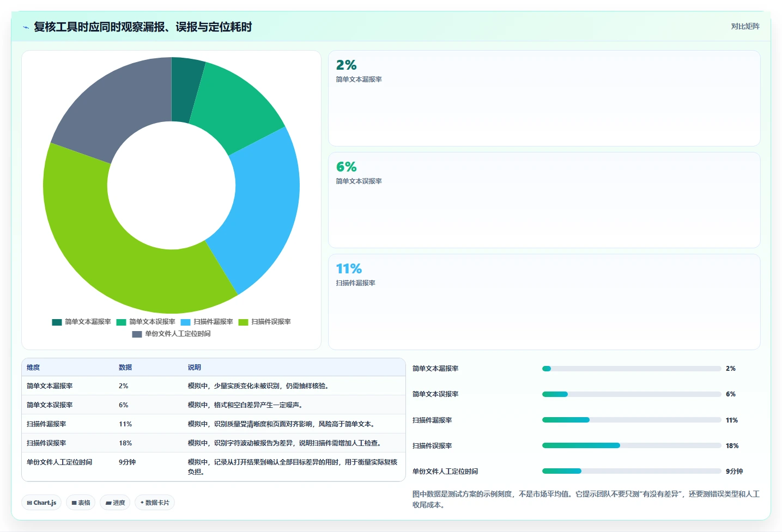Click the 说明 column header

[195, 368]
